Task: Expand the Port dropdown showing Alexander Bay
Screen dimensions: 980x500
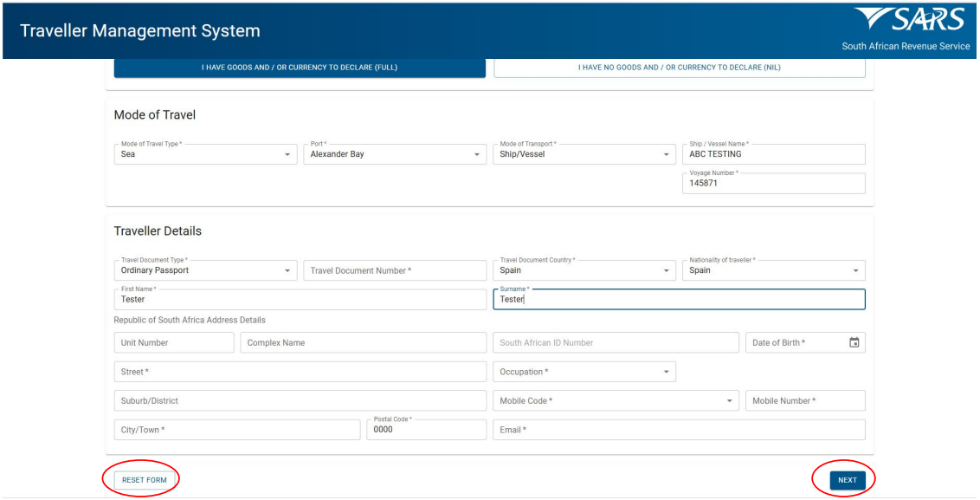Action: [393, 154]
